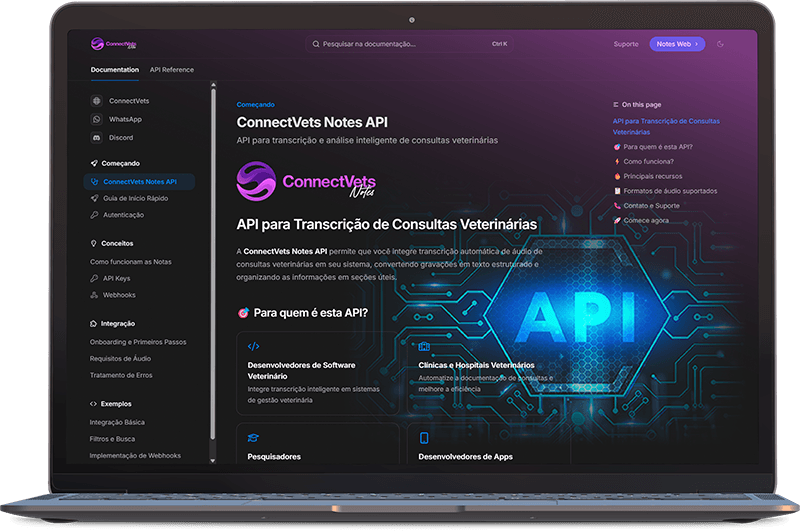This screenshot has height=531, width=800.
Task: Open Implementação de Webhooks example
Action: [135, 456]
